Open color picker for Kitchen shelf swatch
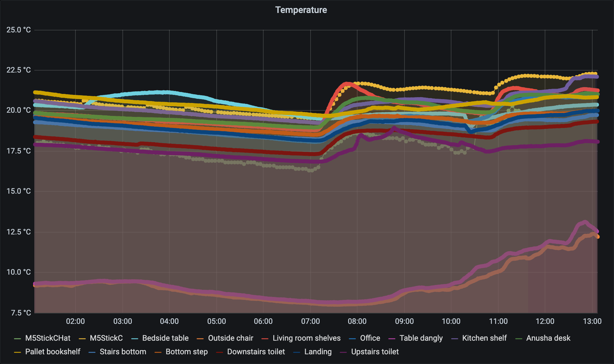Viewport: 614px width, 364px height. (455, 339)
